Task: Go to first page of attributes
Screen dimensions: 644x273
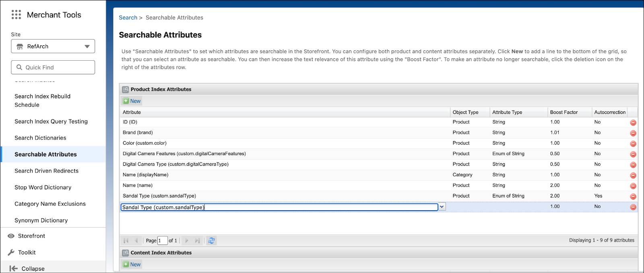Action: tap(126, 240)
